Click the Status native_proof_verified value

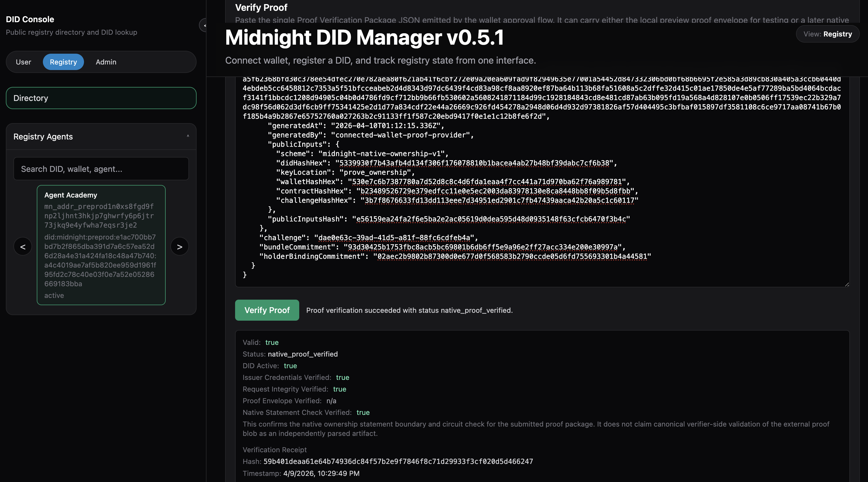pyautogui.click(x=302, y=354)
